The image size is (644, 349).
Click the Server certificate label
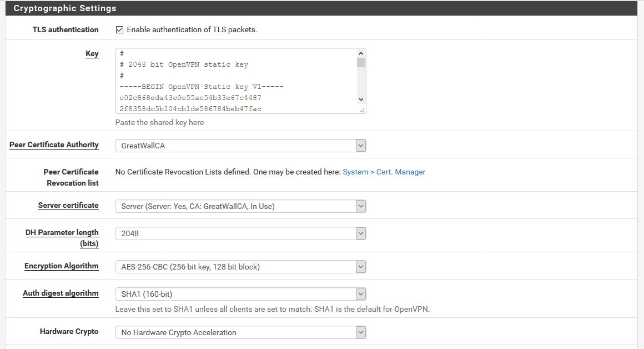tap(68, 205)
